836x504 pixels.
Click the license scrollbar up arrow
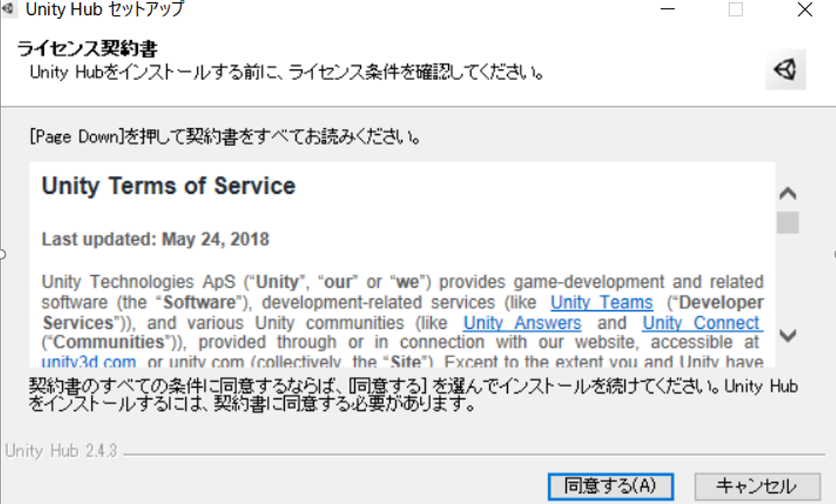tap(787, 193)
